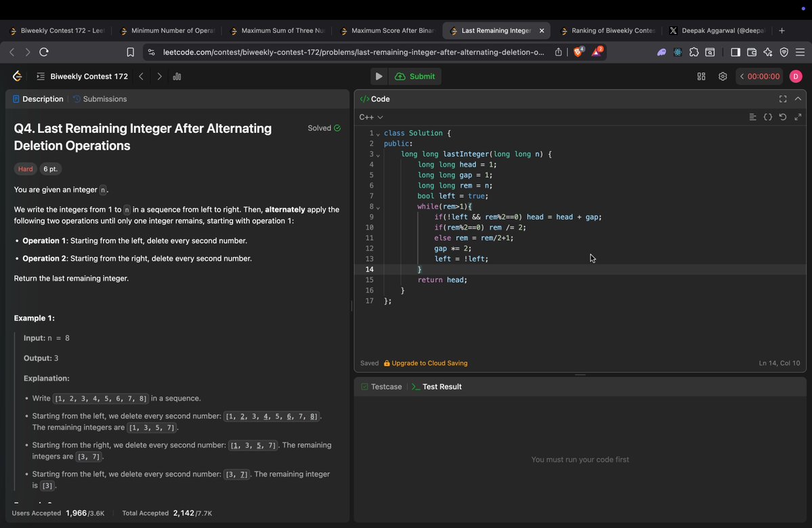Open Brave Rewards triangle icon

597,52
